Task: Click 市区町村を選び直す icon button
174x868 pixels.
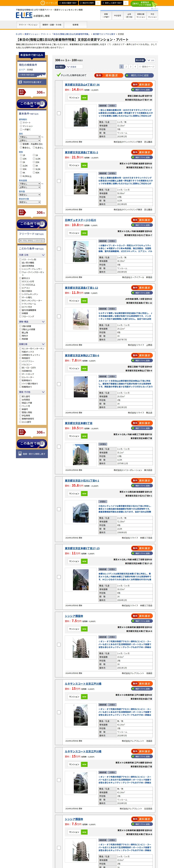Action: coord(32,82)
